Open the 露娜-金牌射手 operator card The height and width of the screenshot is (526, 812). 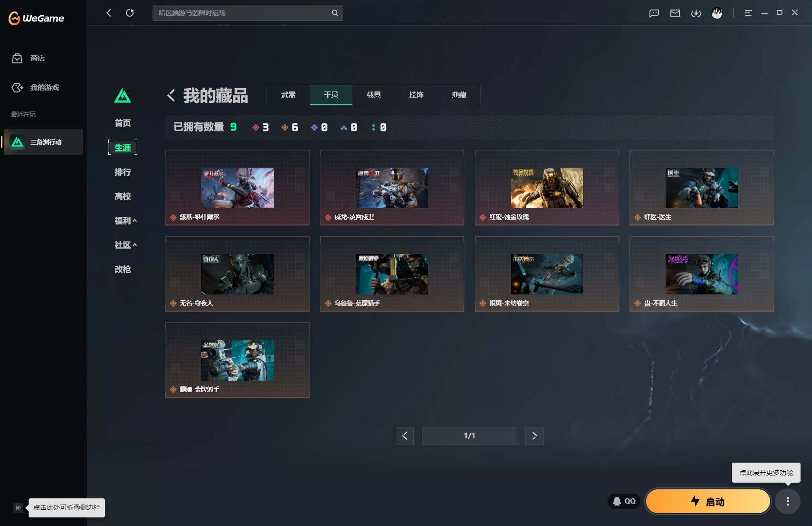pos(237,360)
